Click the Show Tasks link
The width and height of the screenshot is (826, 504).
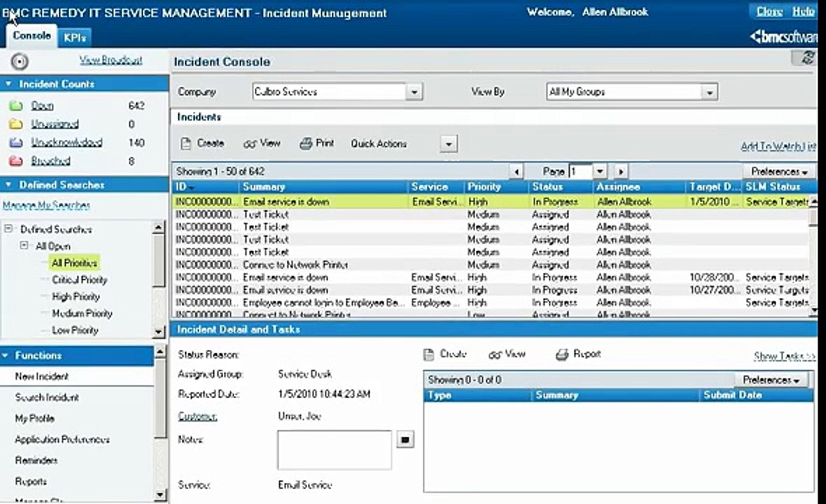785,357
